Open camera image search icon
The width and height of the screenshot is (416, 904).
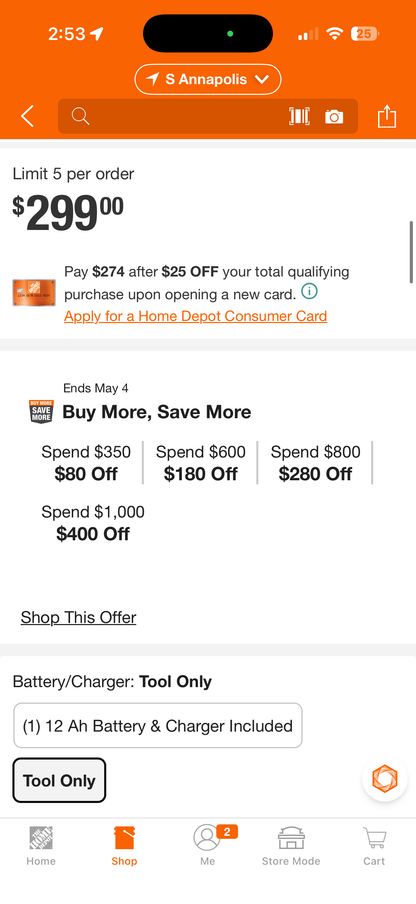[334, 117]
